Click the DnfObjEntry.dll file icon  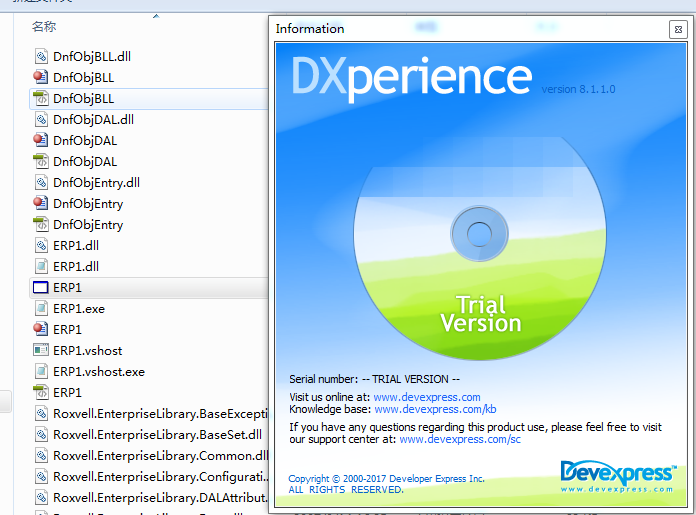[x=41, y=182]
